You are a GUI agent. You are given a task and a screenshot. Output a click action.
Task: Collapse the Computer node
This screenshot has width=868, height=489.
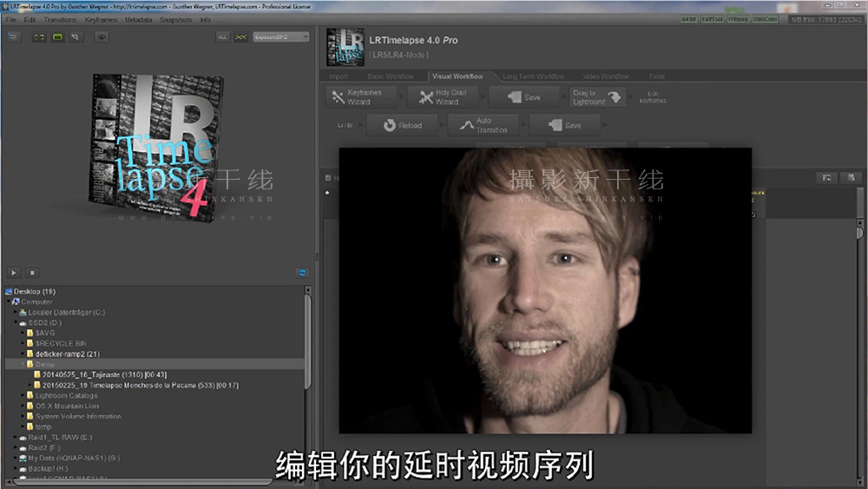click(x=9, y=301)
